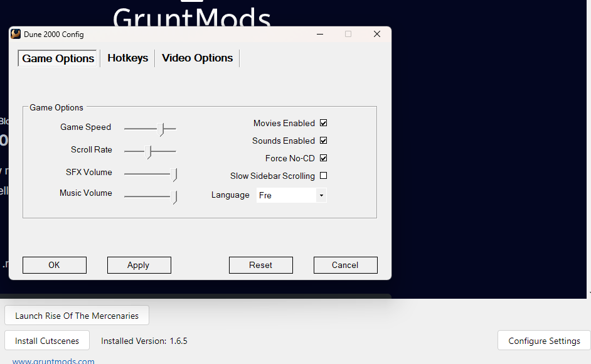
Task: Click the Music Volume slider thumb
Action: (x=174, y=197)
